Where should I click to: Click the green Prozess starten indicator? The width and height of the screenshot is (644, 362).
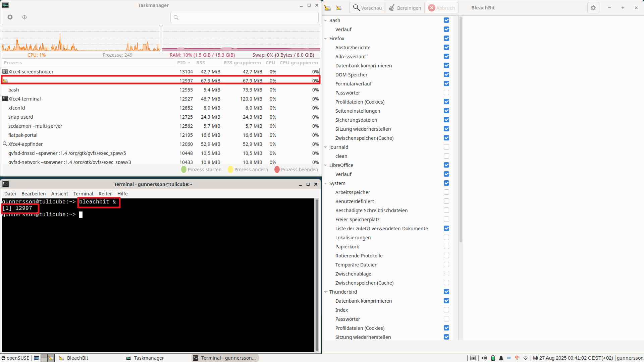(x=184, y=170)
